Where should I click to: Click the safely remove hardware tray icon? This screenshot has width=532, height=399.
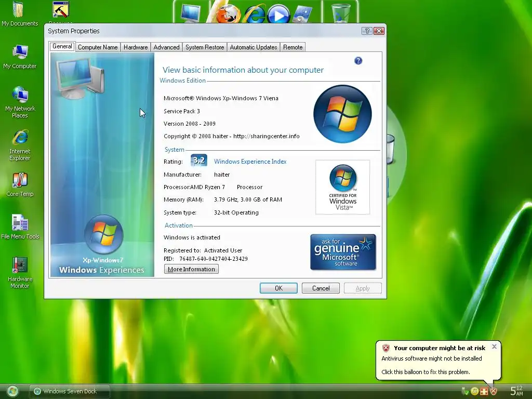[465, 391]
